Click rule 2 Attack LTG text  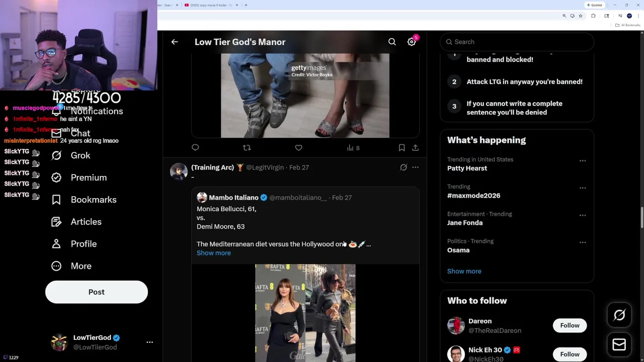524,81
